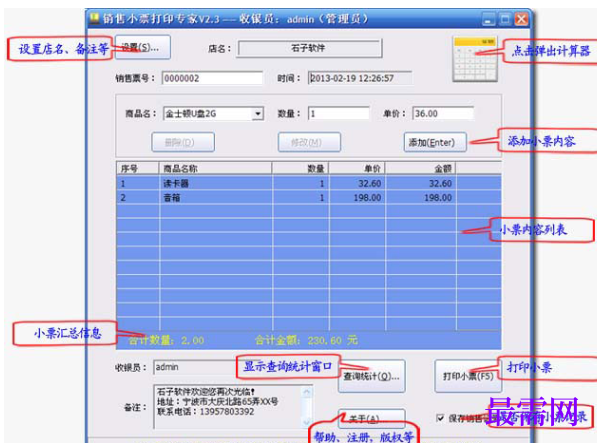The image size is (597, 443).
Task: Toggle the 保存销售记录 checkbox
Action: (x=441, y=418)
